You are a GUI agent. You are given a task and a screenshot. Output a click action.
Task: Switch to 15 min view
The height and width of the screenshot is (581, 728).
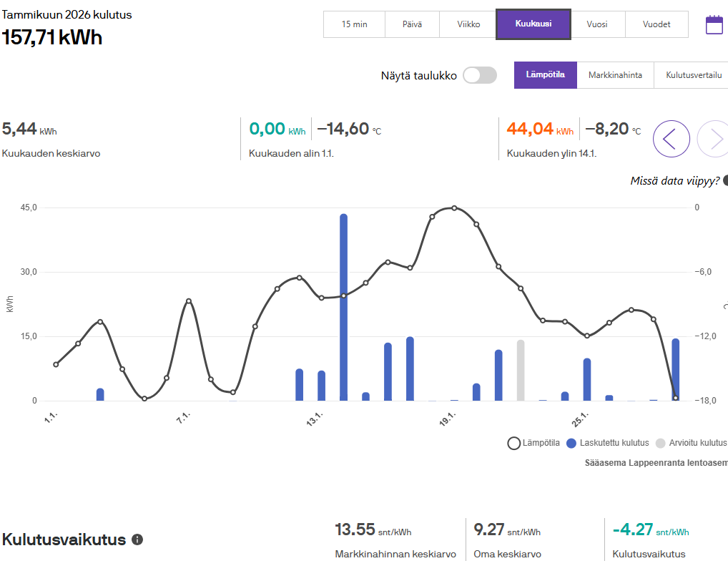[354, 24]
